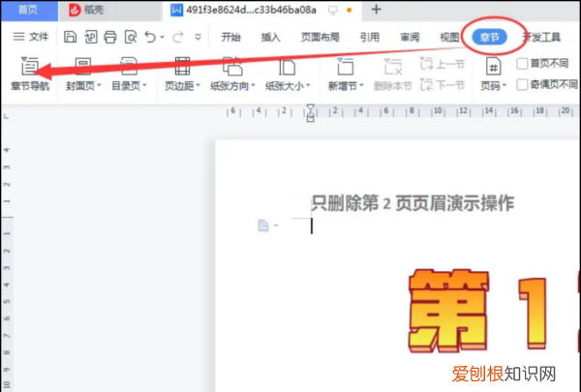Open the 开始 ribbon tab
This screenshot has height=392, width=581.
pyautogui.click(x=230, y=37)
